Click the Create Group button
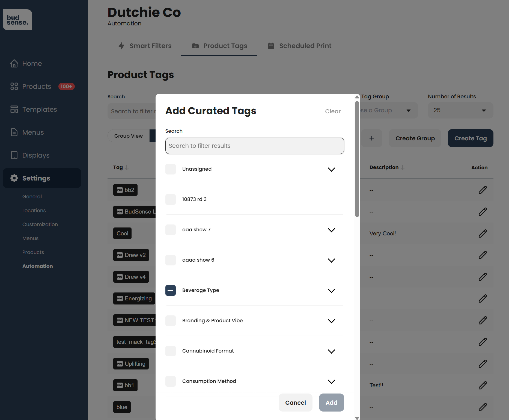This screenshot has width=509, height=420. click(x=415, y=138)
